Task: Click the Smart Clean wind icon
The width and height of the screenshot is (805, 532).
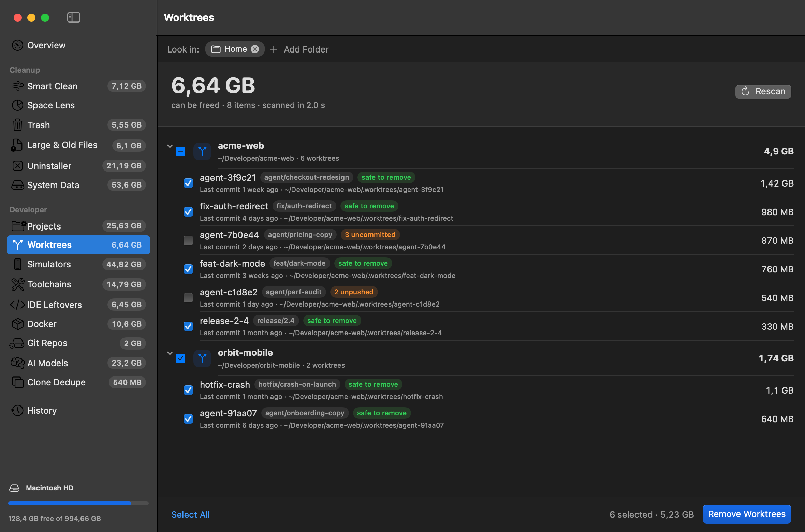Action: (17, 86)
